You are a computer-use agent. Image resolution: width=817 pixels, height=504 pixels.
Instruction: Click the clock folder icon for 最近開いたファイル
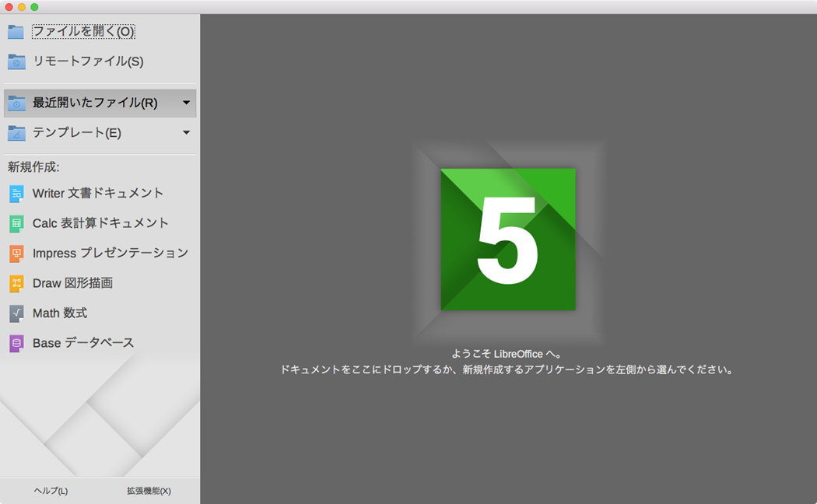click(x=16, y=103)
